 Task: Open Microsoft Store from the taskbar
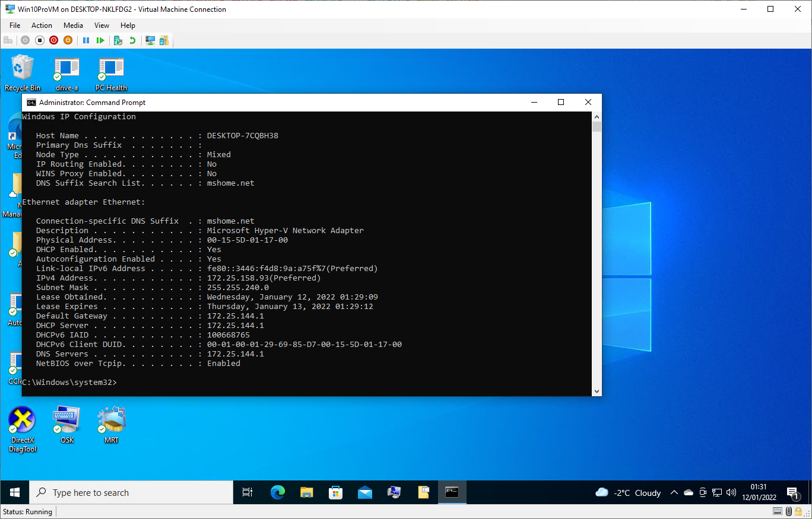tap(335, 492)
